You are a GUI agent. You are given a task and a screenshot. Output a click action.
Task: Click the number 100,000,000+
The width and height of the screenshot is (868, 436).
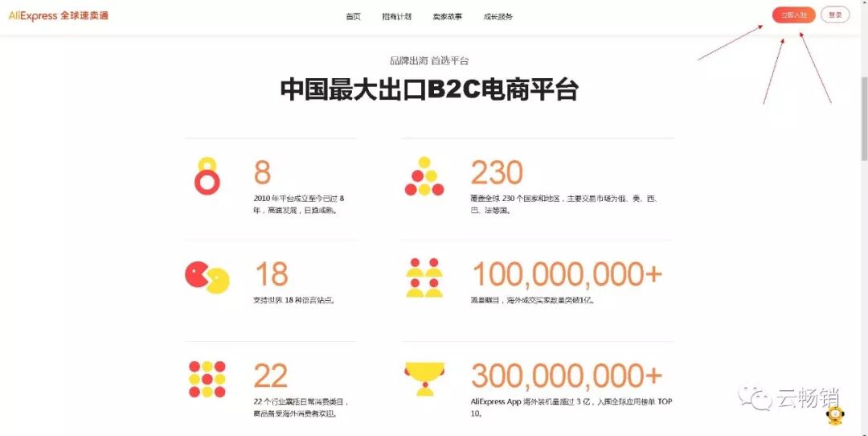pos(567,274)
